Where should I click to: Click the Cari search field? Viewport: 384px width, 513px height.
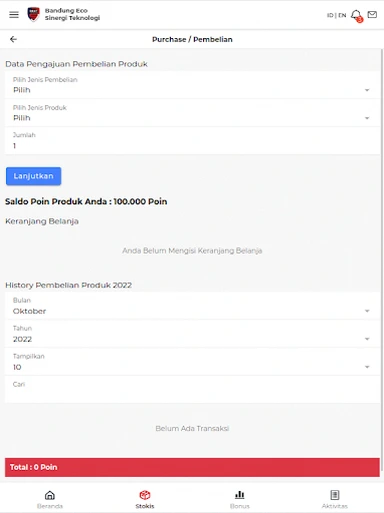[x=192, y=390]
